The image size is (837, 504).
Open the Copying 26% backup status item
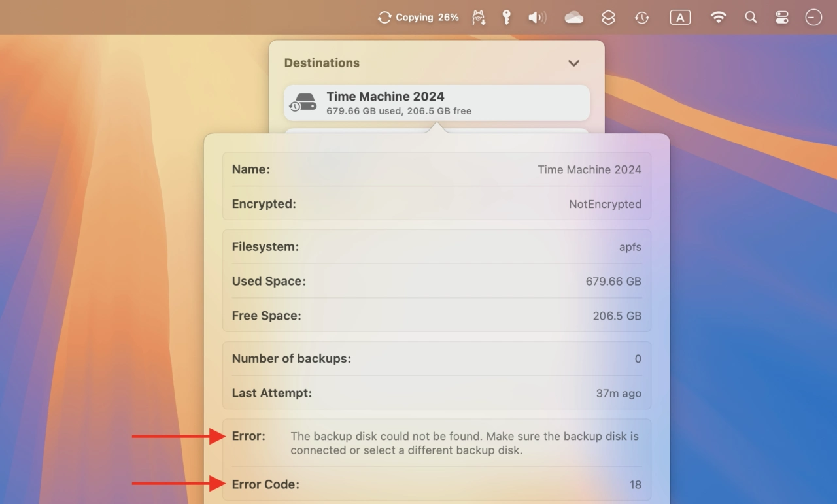[418, 18]
